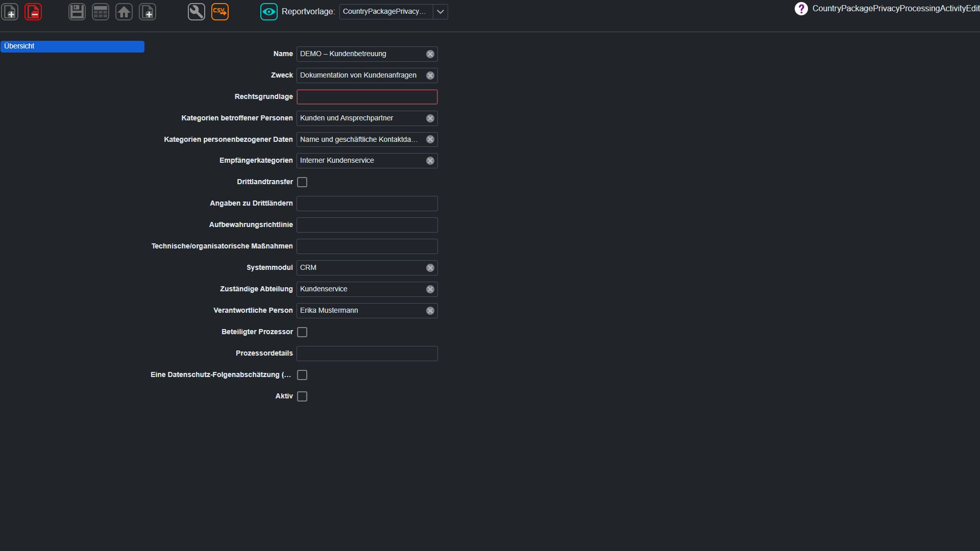Enable the Aktiv checkbox
The height and width of the screenshot is (551, 980).
[302, 396]
